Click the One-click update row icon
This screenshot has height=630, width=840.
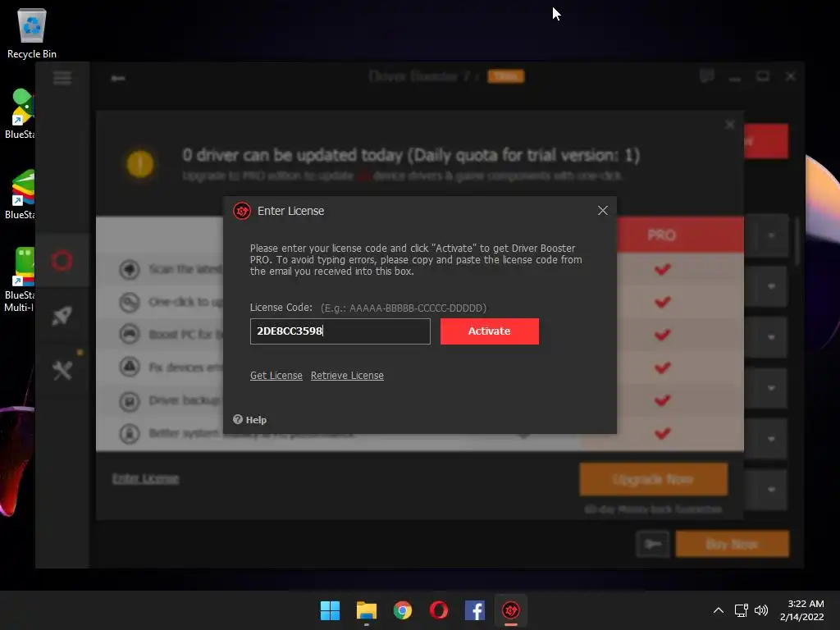[129, 303]
